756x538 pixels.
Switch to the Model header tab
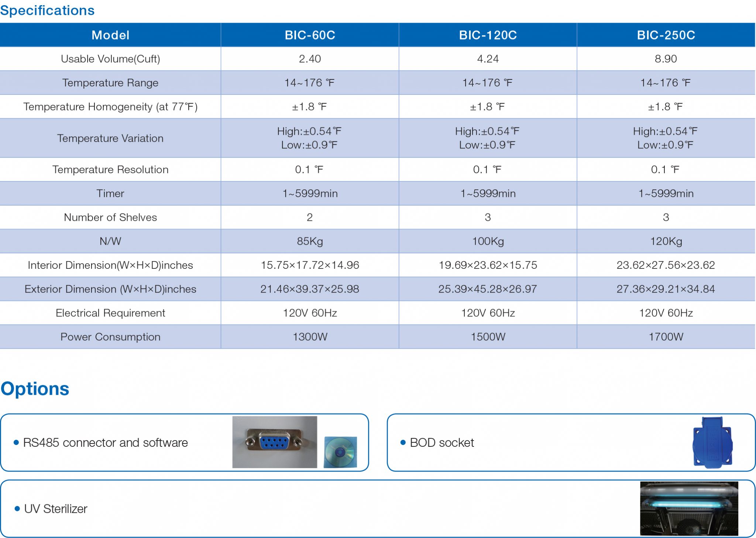pos(110,35)
